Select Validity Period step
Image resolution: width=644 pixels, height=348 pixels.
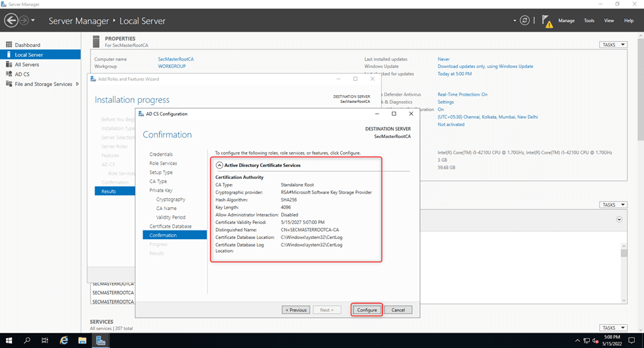(x=171, y=217)
